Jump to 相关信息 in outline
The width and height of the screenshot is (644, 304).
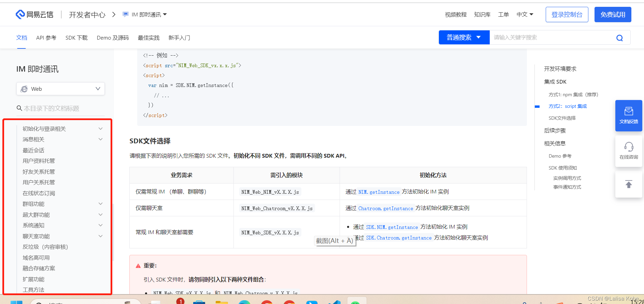(555, 144)
